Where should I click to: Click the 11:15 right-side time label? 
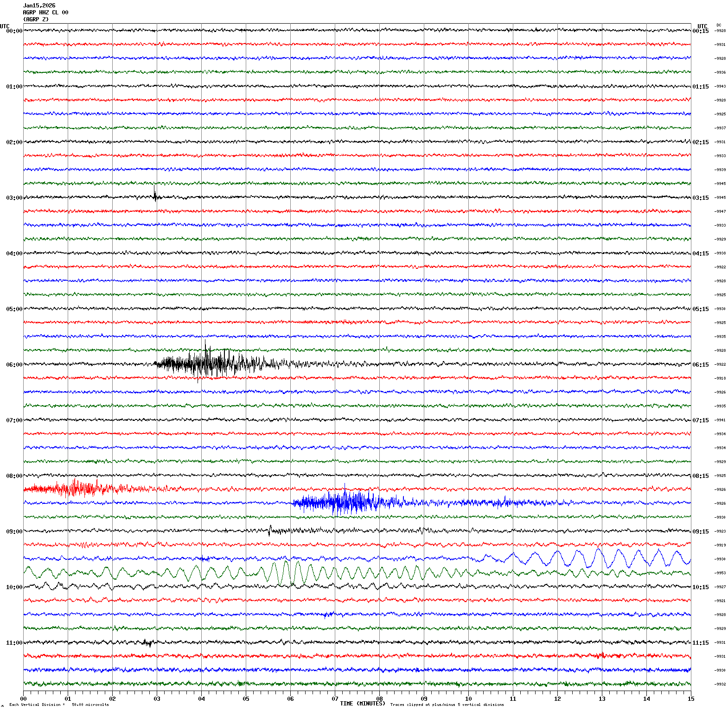point(700,643)
